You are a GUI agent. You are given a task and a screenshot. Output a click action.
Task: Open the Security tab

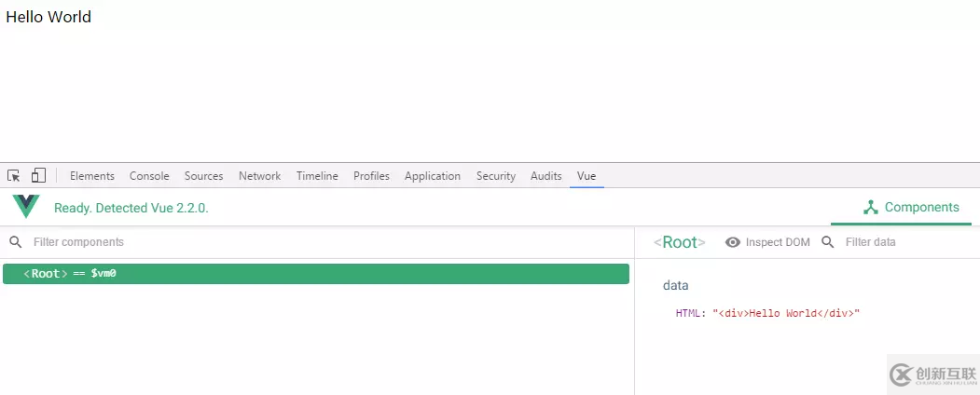point(495,176)
